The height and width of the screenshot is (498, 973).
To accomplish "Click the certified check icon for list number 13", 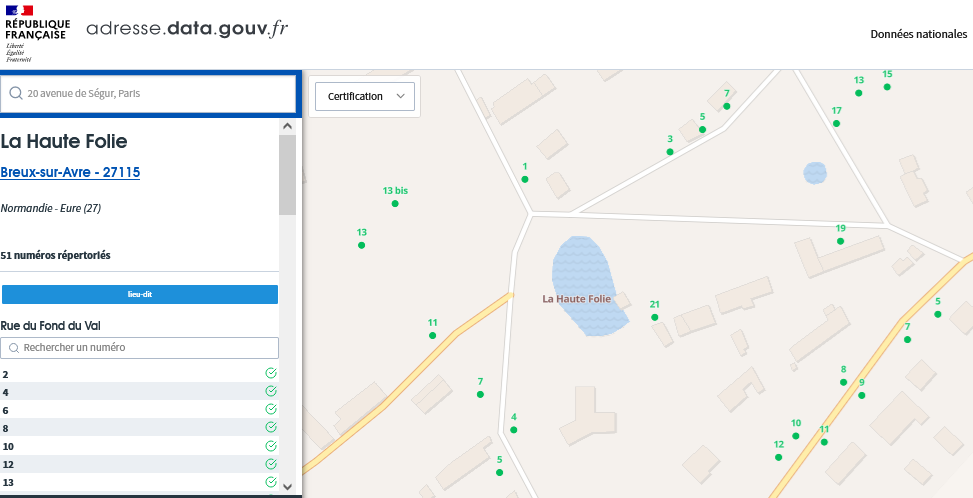I will [x=271, y=482].
